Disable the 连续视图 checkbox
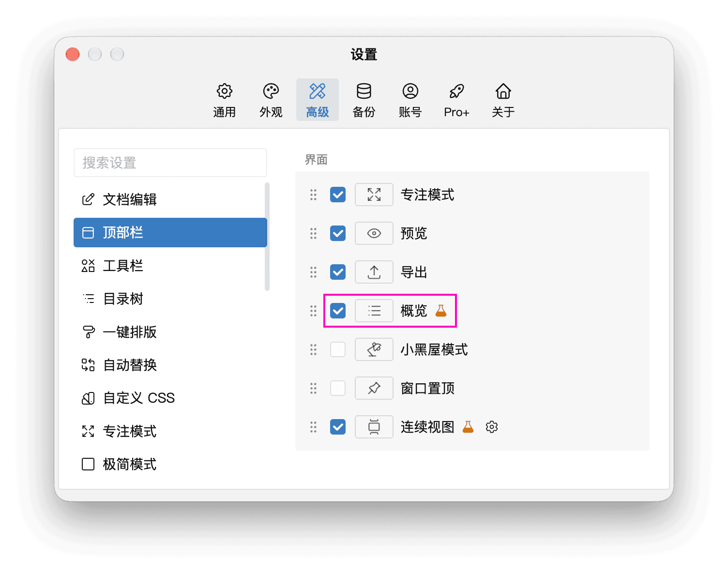Image resolution: width=728 pixels, height=573 pixels. [x=338, y=427]
